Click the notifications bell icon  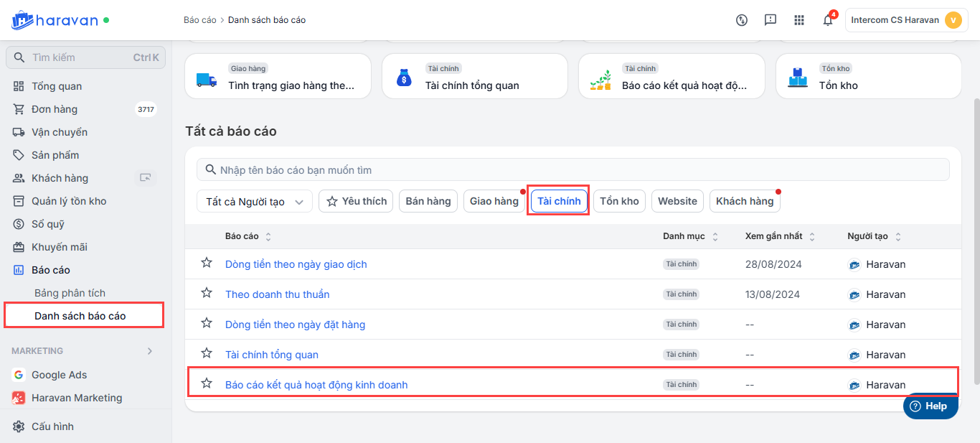pyautogui.click(x=827, y=20)
